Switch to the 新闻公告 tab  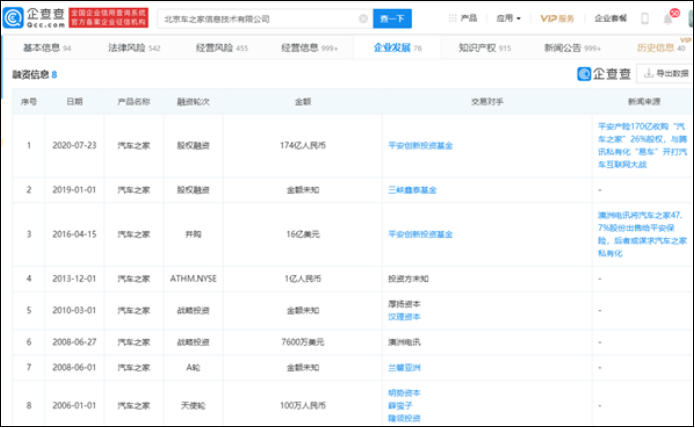[572, 48]
